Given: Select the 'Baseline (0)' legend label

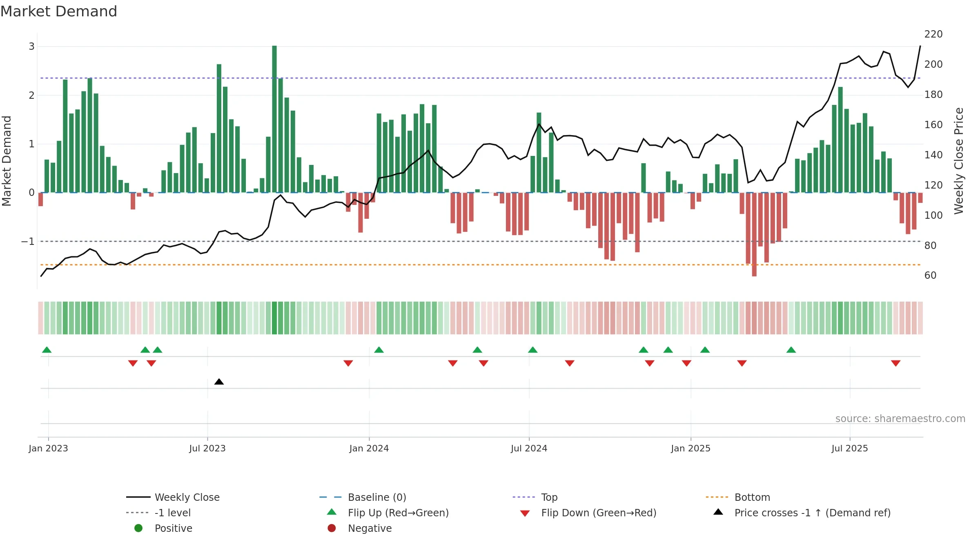Looking at the screenshot, I should tap(377, 497).
